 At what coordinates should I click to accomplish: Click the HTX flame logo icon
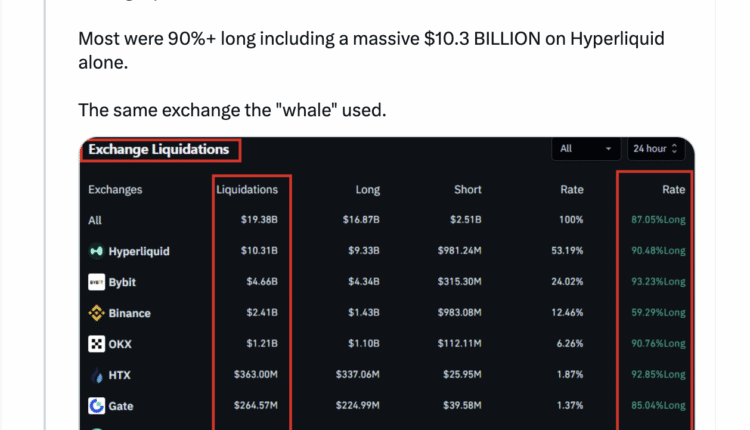point(97,375)
